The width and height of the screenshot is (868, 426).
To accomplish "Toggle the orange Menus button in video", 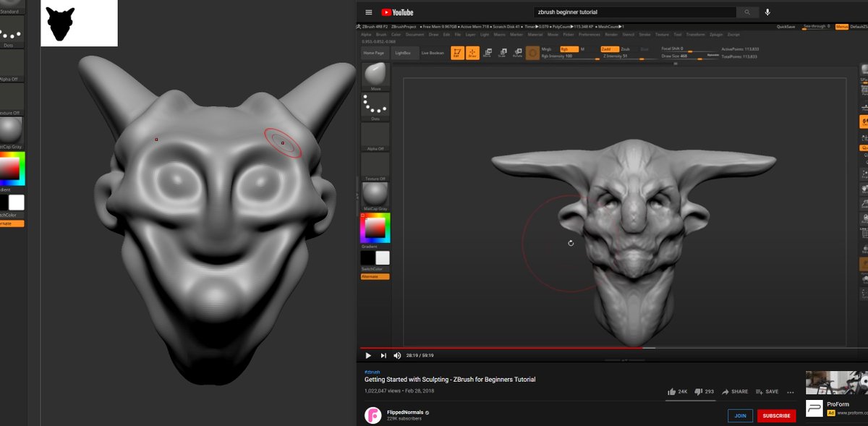I will (x=841, y=27).
